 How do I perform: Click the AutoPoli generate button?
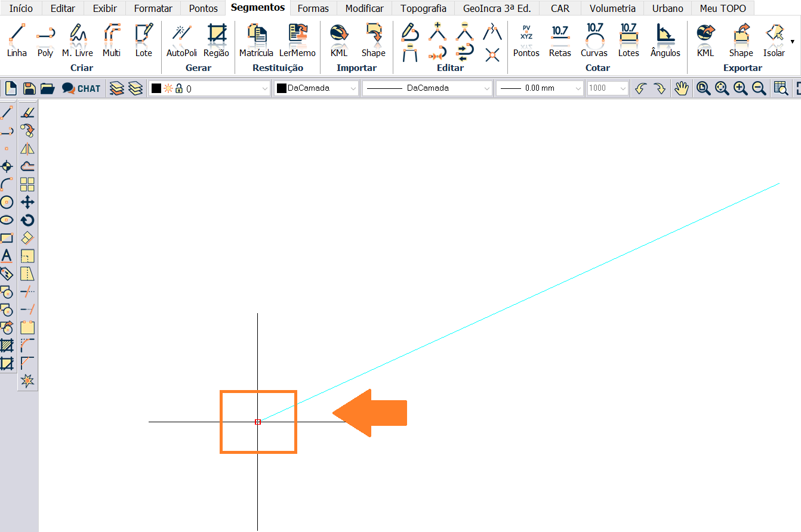click(181, 40)
